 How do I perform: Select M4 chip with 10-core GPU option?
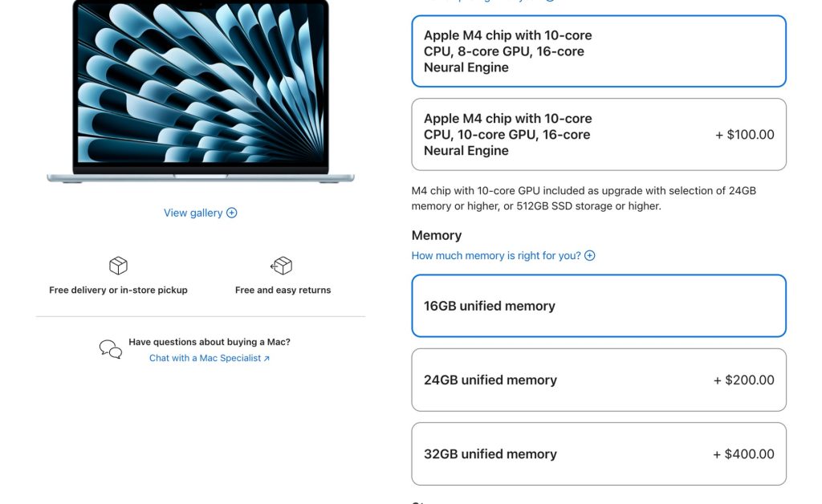coord(598,135)
